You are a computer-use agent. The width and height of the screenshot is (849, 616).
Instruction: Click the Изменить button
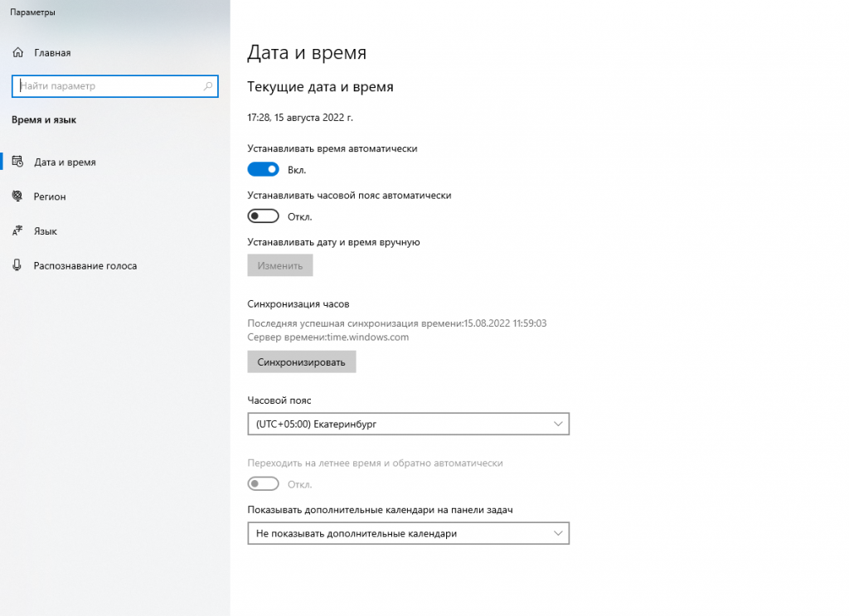(280, 266)
